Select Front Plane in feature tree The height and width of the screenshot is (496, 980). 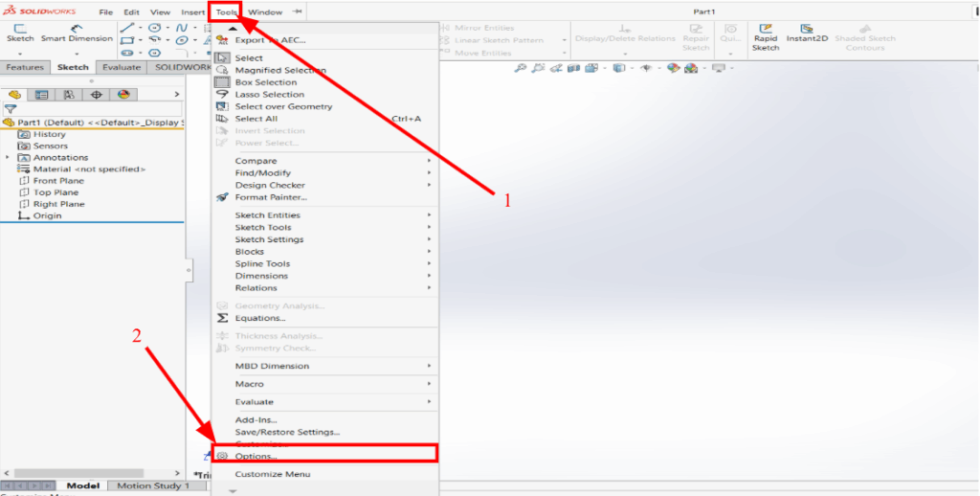coord(52,181)
